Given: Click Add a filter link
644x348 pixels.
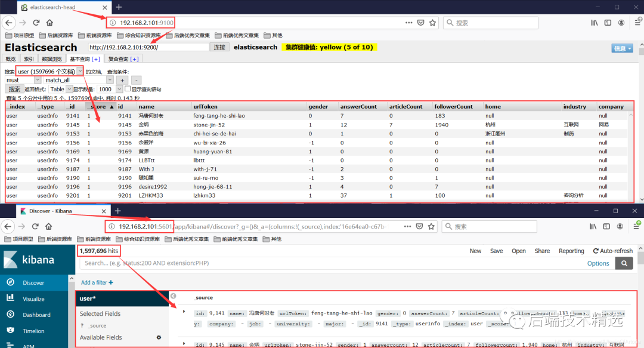Looking at the screenshot, I should [x=97, y=282].
